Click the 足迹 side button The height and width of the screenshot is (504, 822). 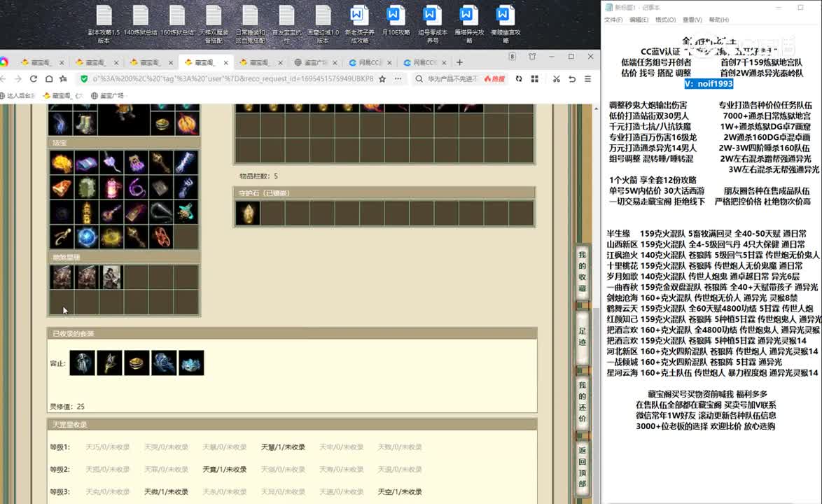coord(582,336)
